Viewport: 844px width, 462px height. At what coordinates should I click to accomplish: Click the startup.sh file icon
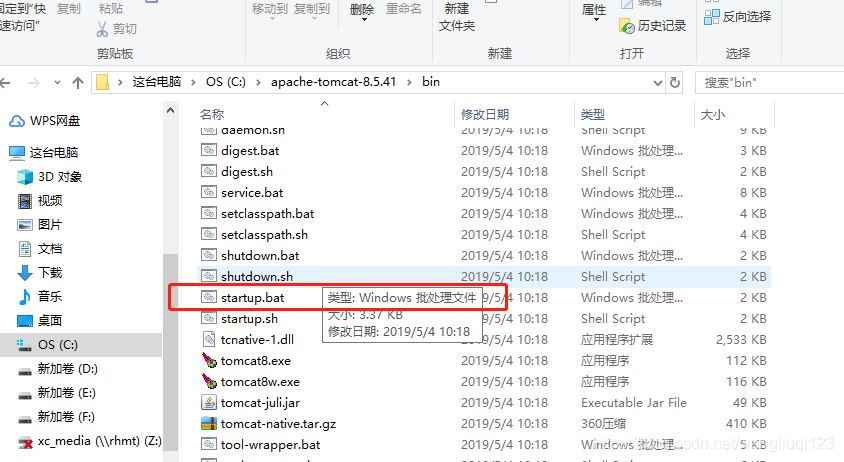point(209,318)
